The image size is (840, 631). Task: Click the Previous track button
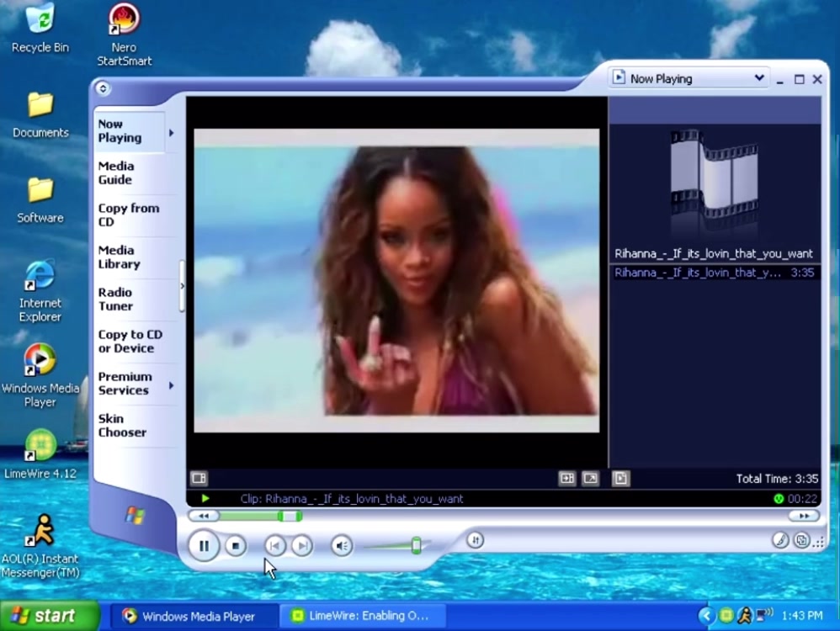(x=275, y=546)
